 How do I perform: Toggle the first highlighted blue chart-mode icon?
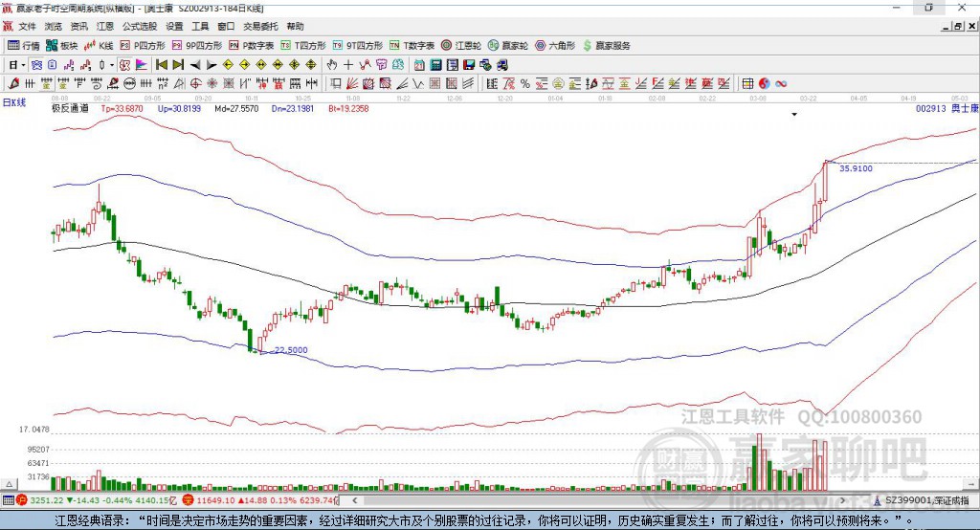click(36, 65)
